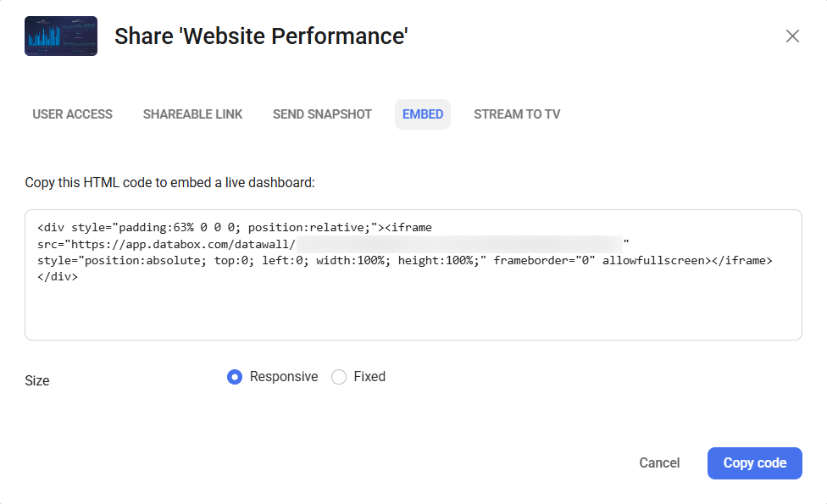Screen dimensions: 827x504
Task: Click the 'Share Website Performance' dialog title
Action: (x=261, y=36)
